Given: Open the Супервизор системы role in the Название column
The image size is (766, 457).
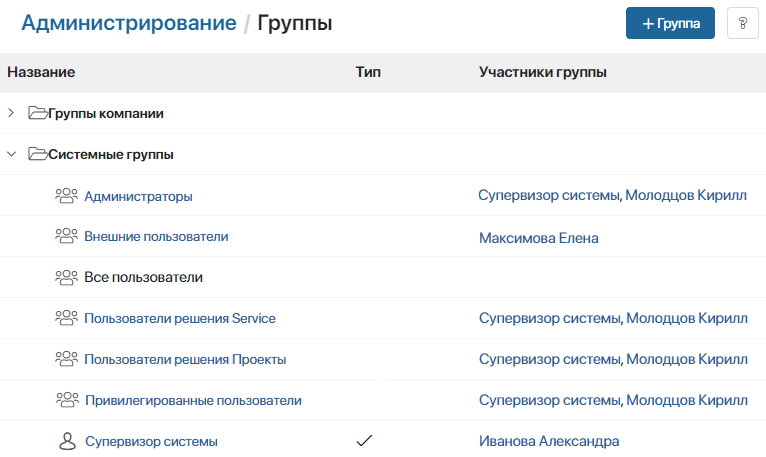Looking at the screenshot, I should [151, 442].
